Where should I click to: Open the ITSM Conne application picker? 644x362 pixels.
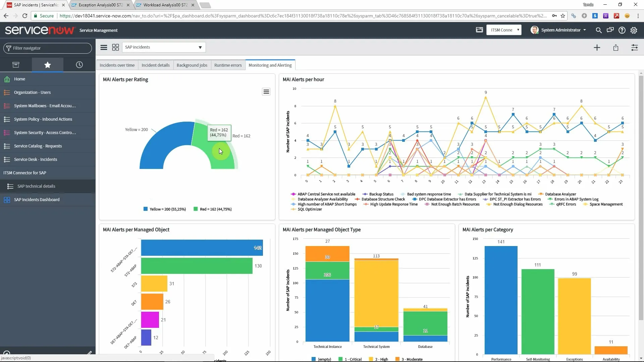click(504, 30)
